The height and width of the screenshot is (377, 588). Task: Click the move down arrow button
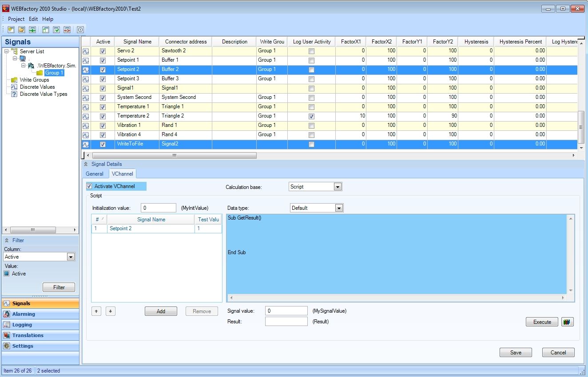tap(111, 311)
